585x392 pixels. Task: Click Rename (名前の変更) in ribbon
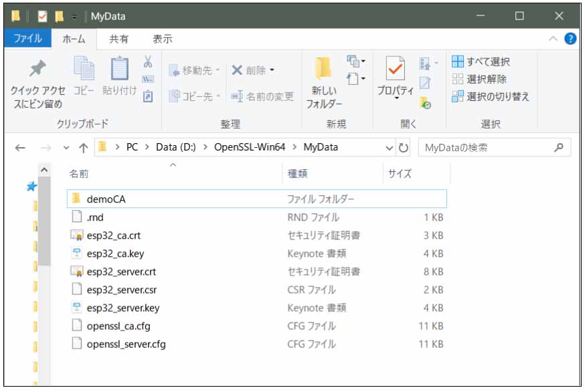[262, 96]
